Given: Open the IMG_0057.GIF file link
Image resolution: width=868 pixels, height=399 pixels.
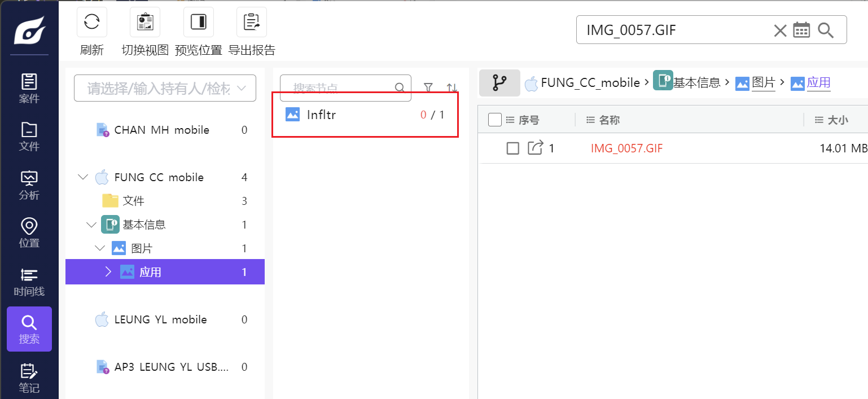Looking at the screenshot, I should [626, 148].
